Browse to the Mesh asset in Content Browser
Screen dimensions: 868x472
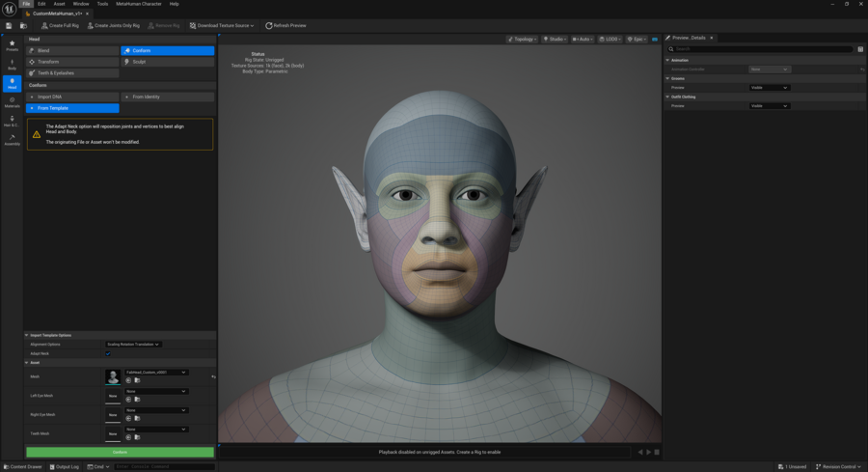(137, 381)
